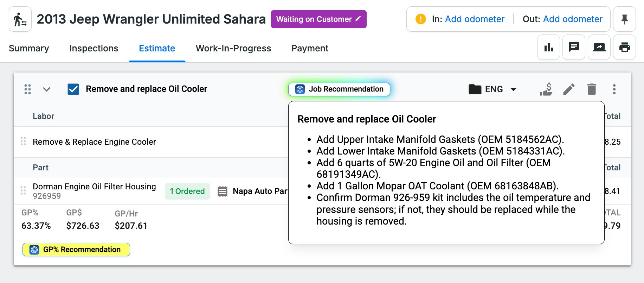Delete the Oil Cooler job
The image size is (644, 283).
point(592,89)
